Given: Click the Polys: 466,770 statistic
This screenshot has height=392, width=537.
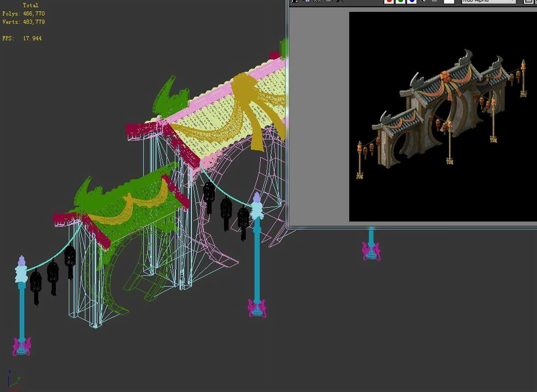Looking at the screenshot, I should click(x=23, y=14).
